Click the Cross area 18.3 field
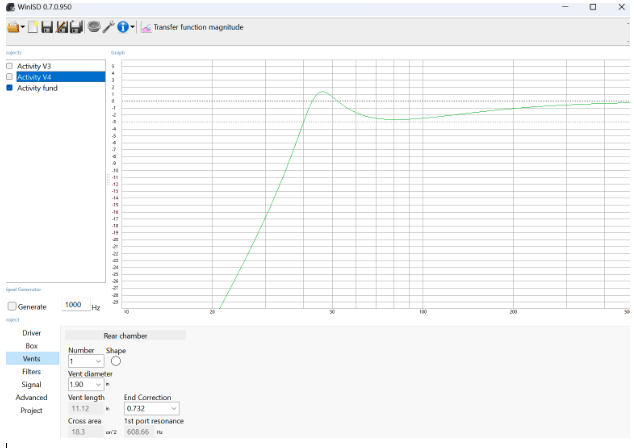The height and width of the screenshot is (448, 634). coord(86,432)
